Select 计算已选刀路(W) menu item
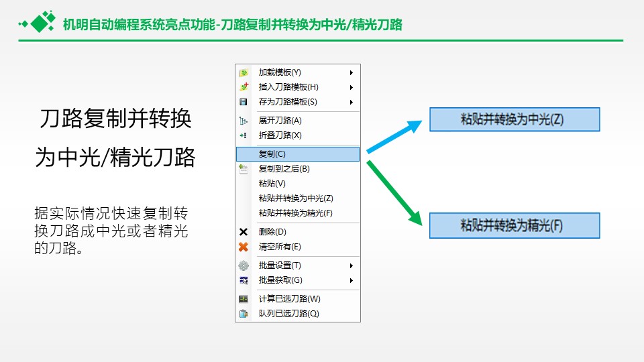This screenshot has width=644, height=362. 298,299
